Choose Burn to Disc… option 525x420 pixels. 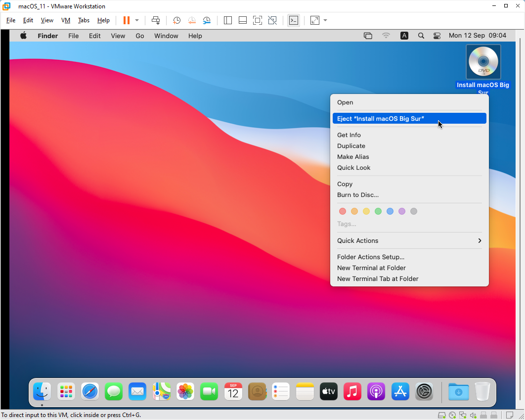[x=409, y=195]
